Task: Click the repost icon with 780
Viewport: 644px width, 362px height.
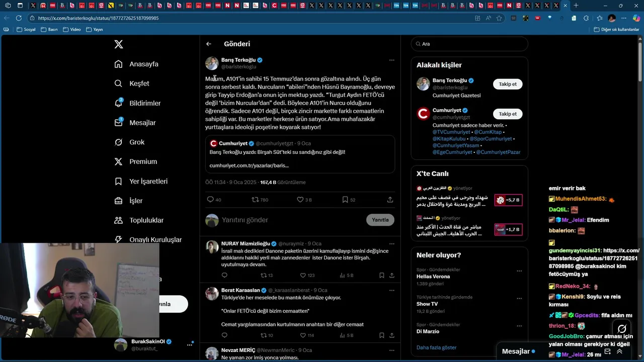Action: (x=255, y=200)
